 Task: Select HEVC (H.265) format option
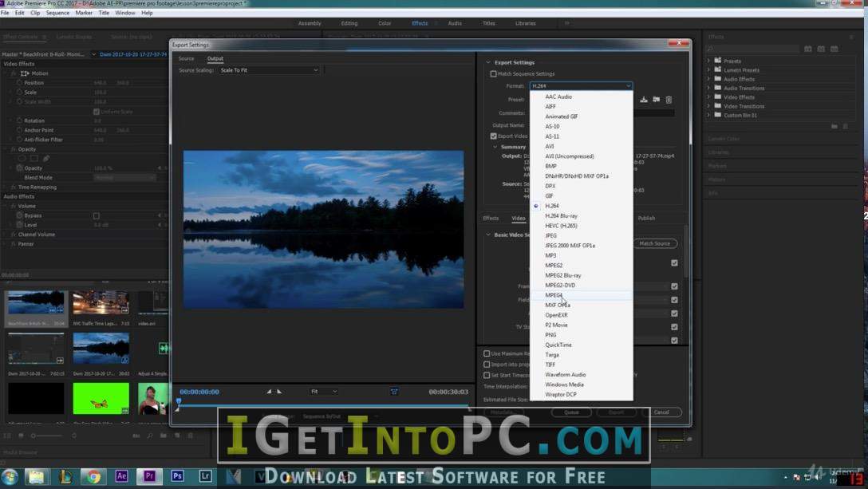pos(582,226)
